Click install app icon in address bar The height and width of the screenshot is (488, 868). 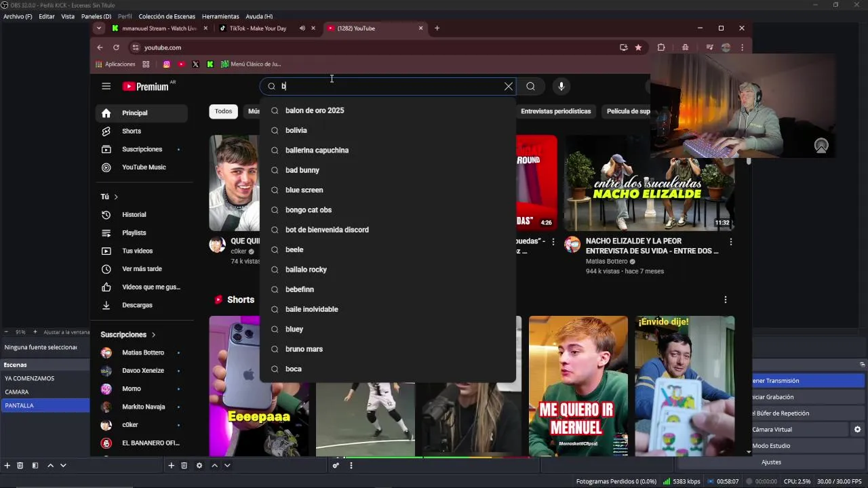coord(623,47)
